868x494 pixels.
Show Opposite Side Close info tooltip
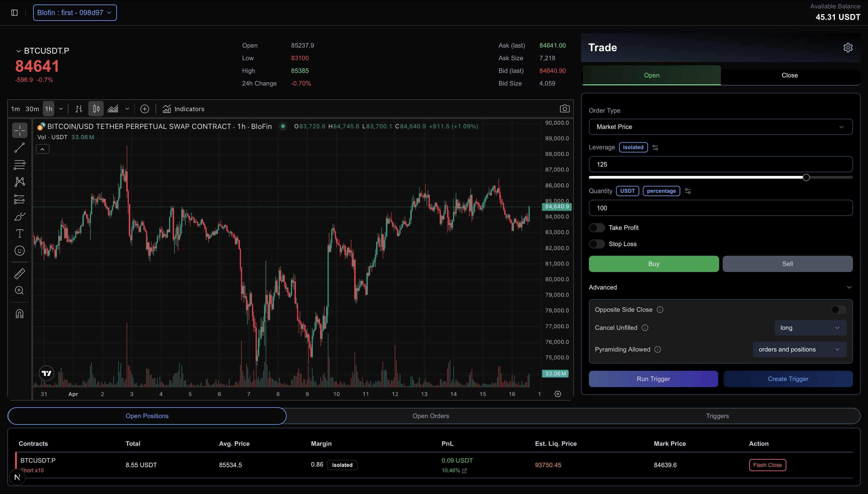coord(660,310)
